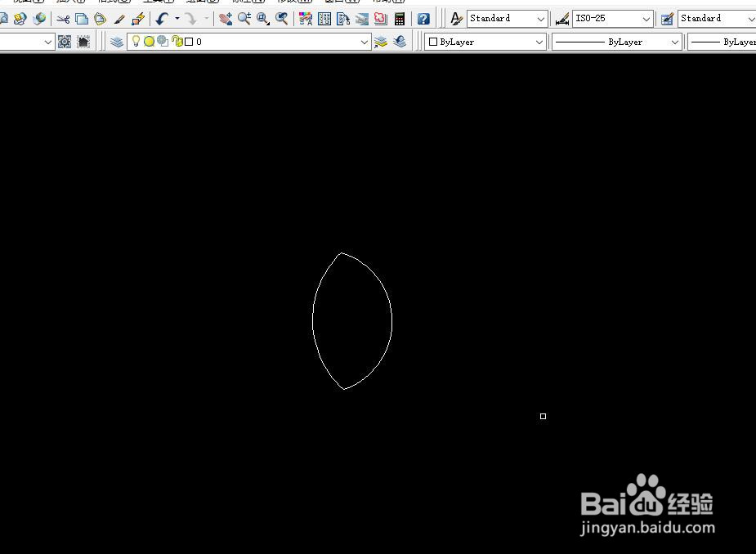Open the Tool Palettes window

click(343, 19)
